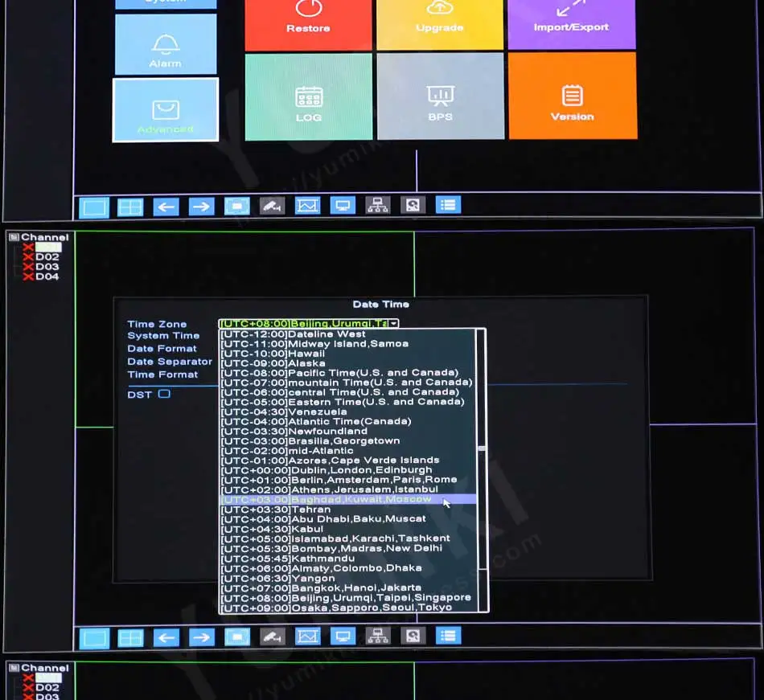Select quad-view layout in toolbar below menu tiles
This screenshot has width=764, height=700.
pyautogui.click(x=130, y=207)
